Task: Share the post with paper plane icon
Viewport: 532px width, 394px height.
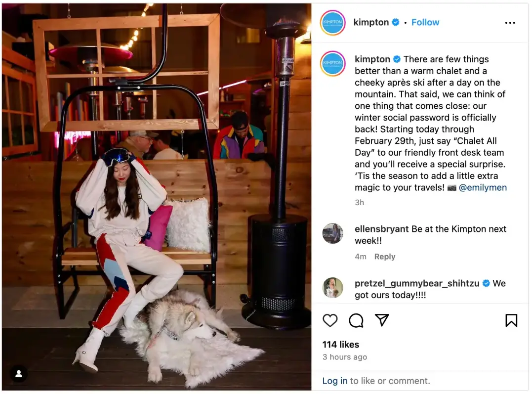Action: [x=382, y=320]
